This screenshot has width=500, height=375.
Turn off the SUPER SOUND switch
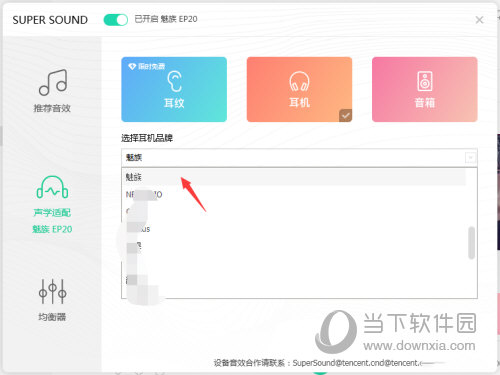coord(116,20)
